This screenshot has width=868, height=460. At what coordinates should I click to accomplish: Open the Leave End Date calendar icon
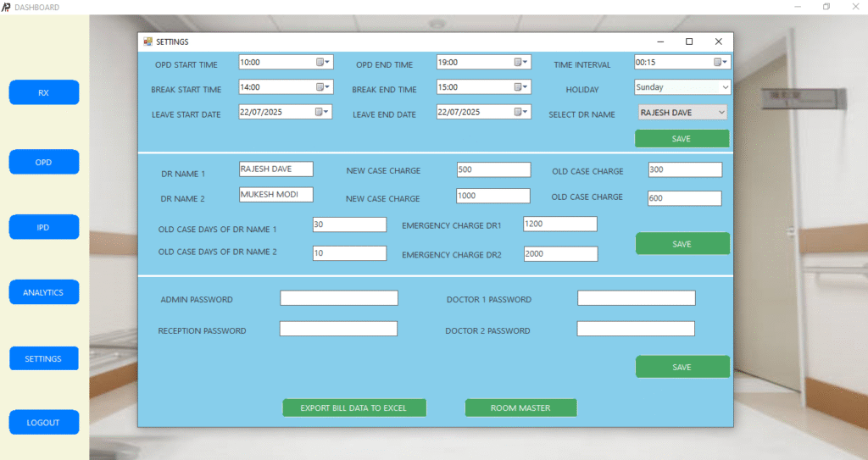point(521,112)
